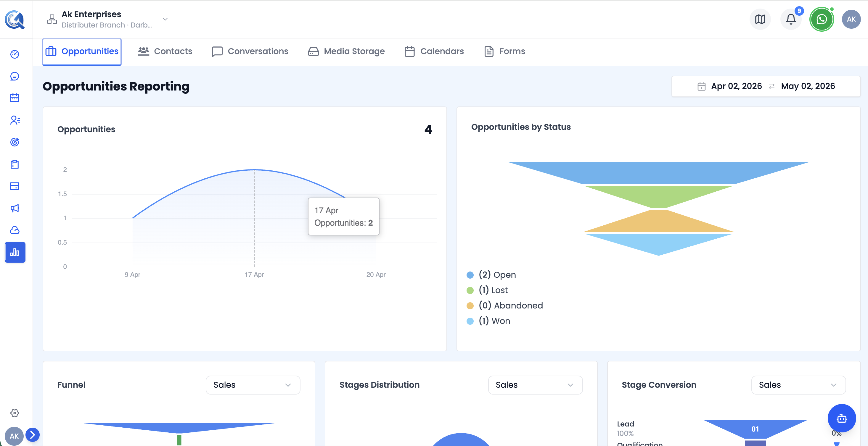The image size is (868, 446).
Task: Click the 9 Apr x-axis label
Action: [x=132, y=275]
